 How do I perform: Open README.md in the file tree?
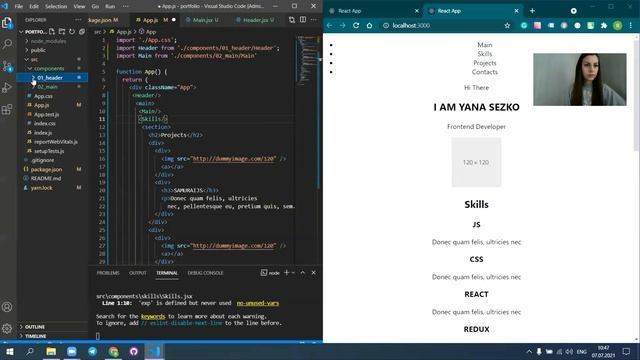pos(45,178)
